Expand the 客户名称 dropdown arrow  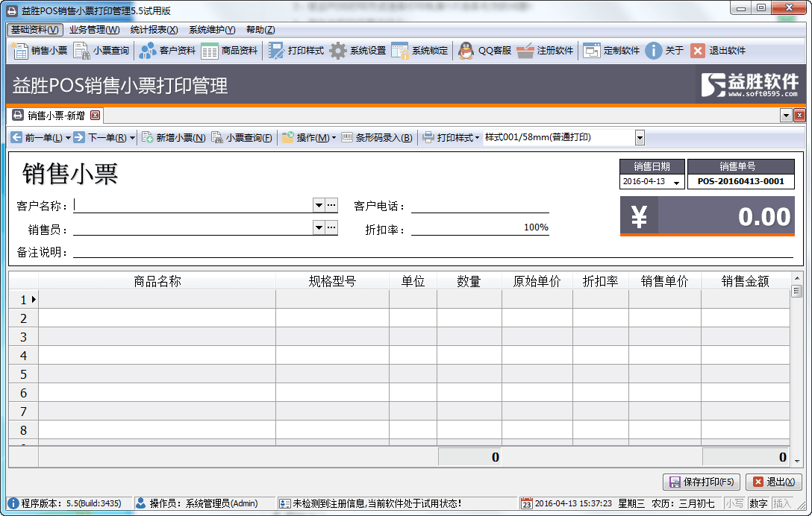[x=319, y=205]
